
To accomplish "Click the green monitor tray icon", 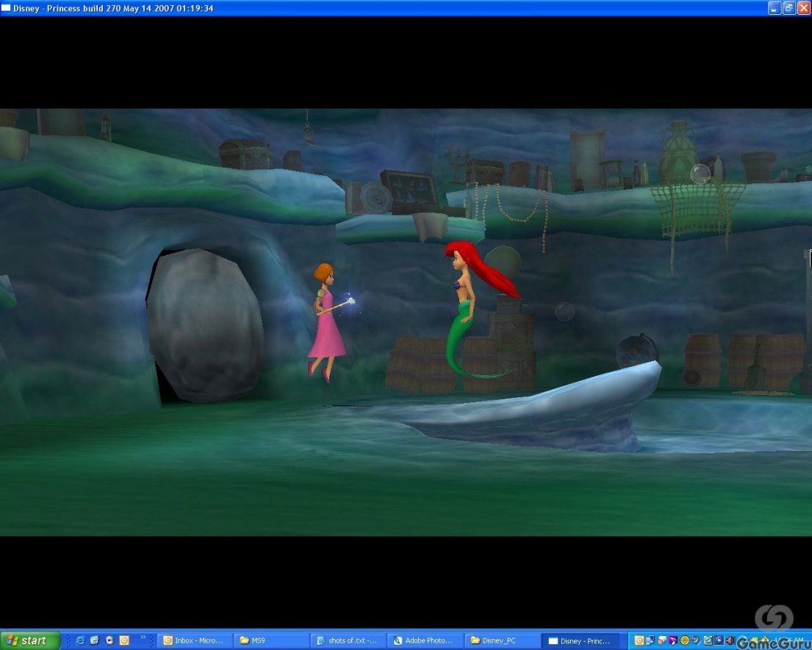I will 708,640.
